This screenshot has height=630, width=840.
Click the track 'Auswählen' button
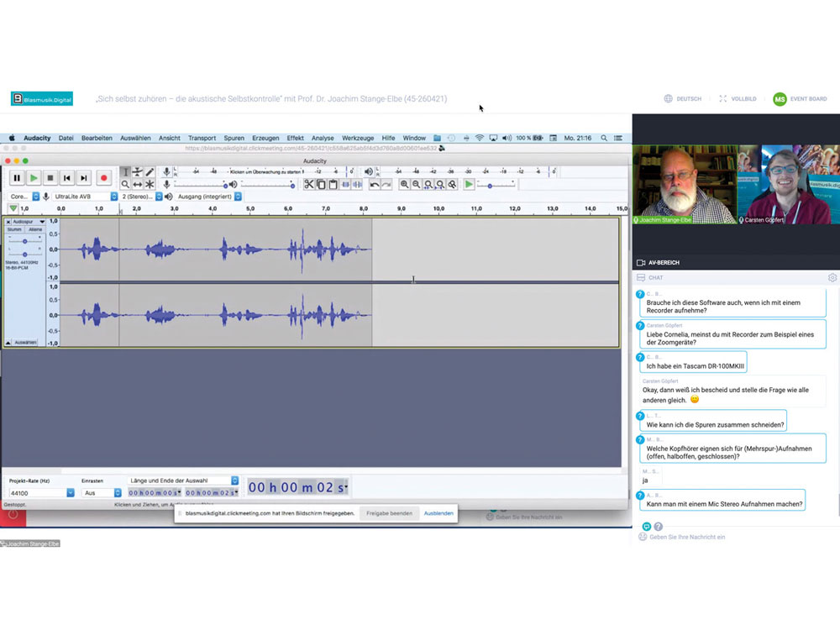click(26, 343)
